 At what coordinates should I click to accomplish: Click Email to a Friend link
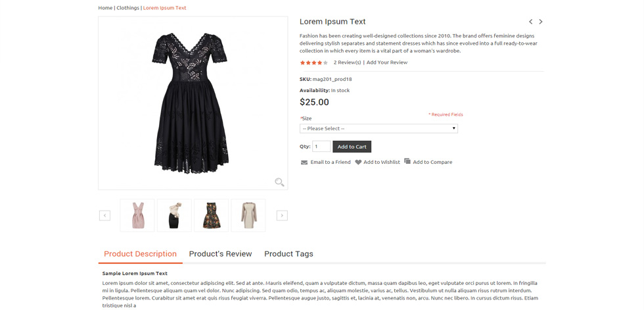point(331,162)
